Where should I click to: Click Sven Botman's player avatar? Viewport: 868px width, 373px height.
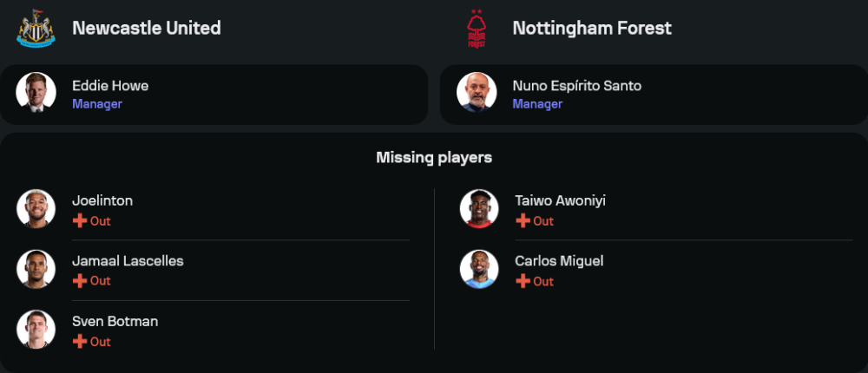click(36, 330)
